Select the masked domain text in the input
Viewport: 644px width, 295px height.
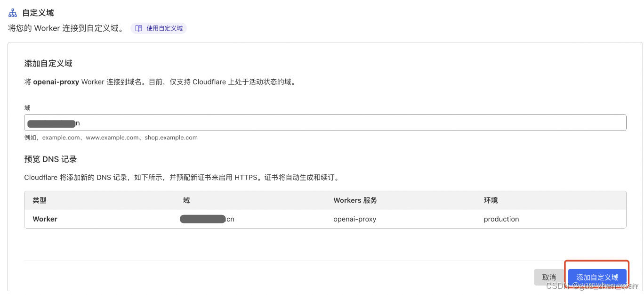pyautogui.click(x=52, y=123)
